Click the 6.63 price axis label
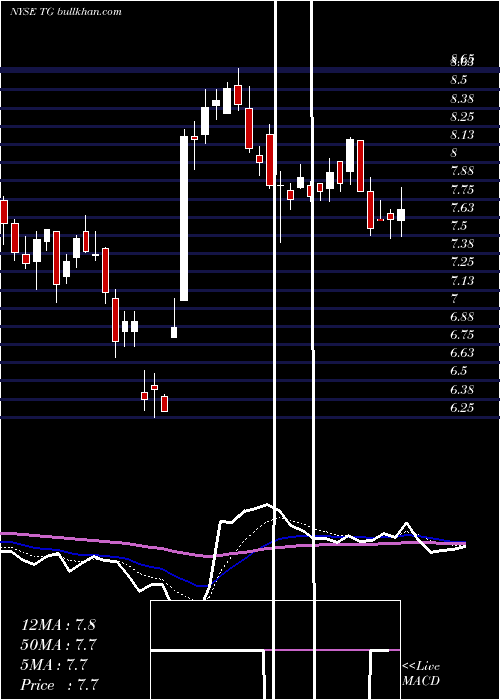500x700 pixels. click(x=462, y=353)
